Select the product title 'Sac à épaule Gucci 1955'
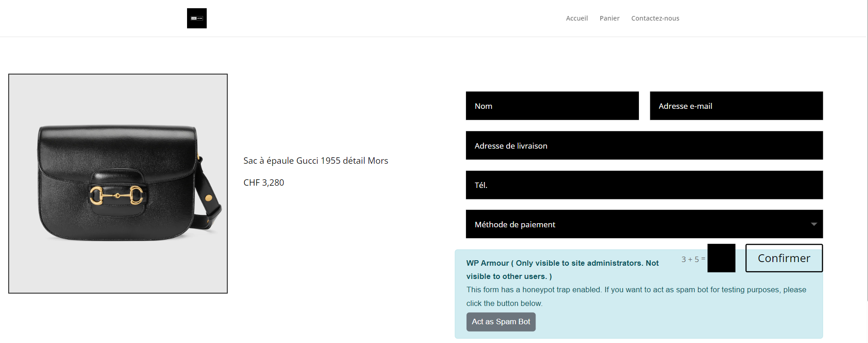The height and width of the screenshot is (343, 868). pyautogui.click(x=316, y=161)
